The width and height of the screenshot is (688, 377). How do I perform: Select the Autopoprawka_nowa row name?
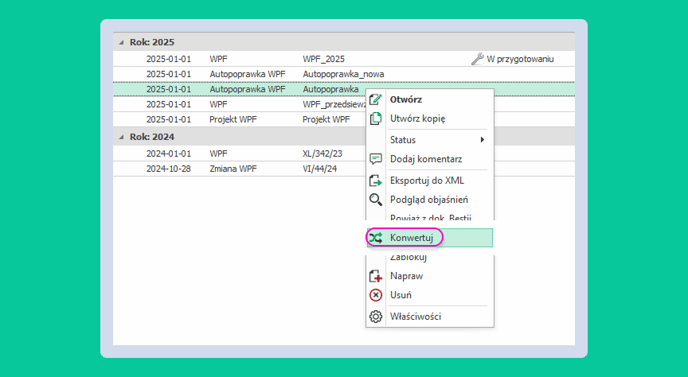(x=343, y=74)
